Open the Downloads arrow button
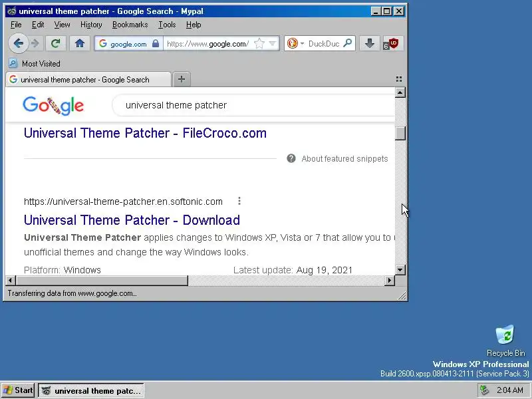The image size is (532, 399). [370, 43]
